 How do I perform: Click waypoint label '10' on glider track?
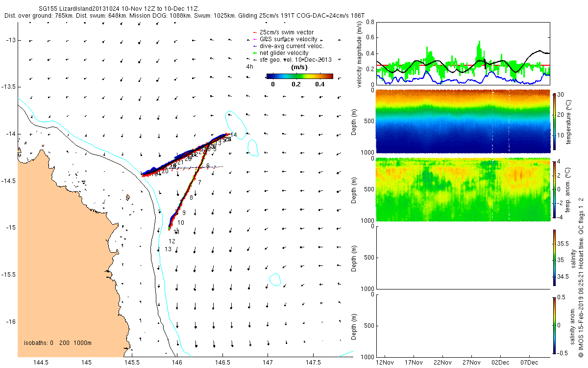point(181,223)
